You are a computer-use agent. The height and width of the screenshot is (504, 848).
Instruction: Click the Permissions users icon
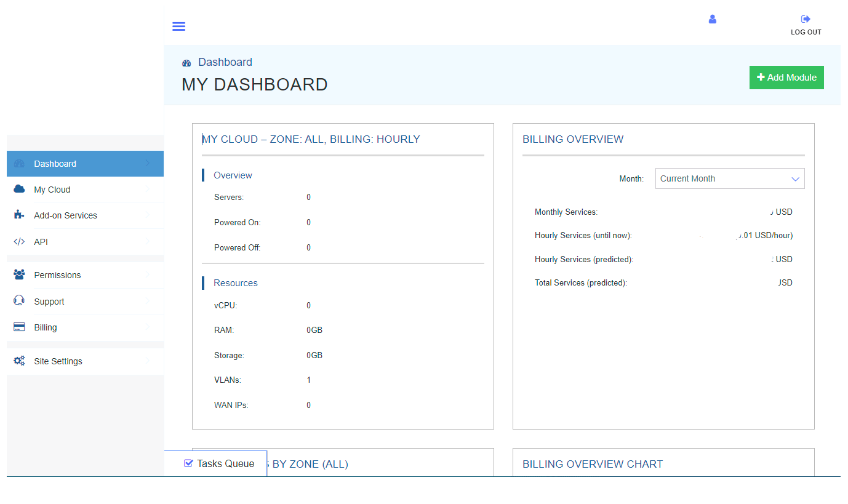pyautogui.click(x=19, y=274)
